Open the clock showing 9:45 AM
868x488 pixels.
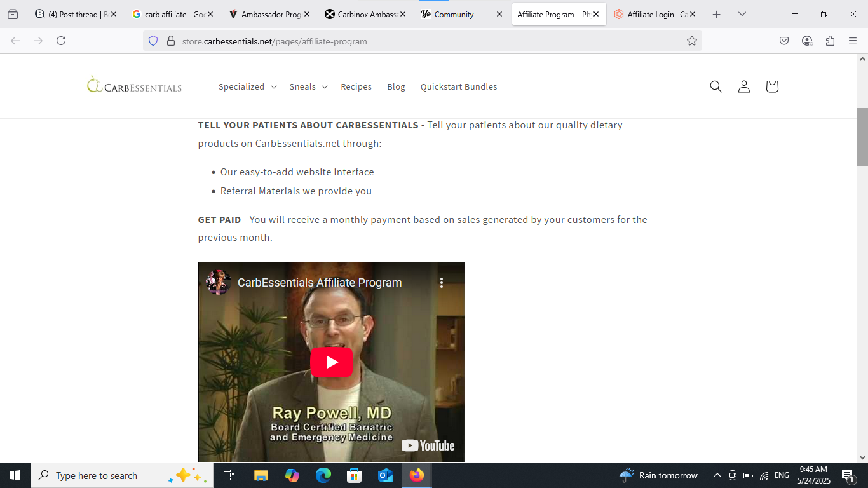[x=814, y=475]
